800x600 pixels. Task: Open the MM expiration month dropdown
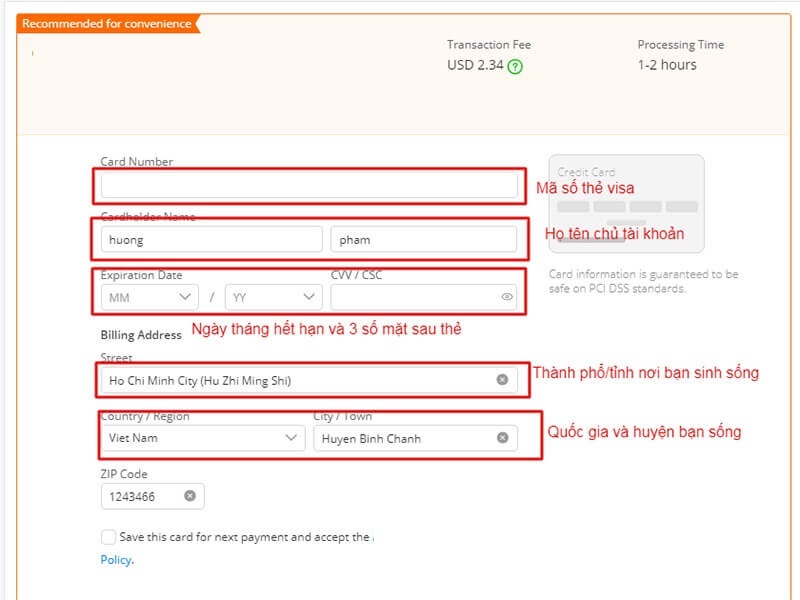(149, 297)
